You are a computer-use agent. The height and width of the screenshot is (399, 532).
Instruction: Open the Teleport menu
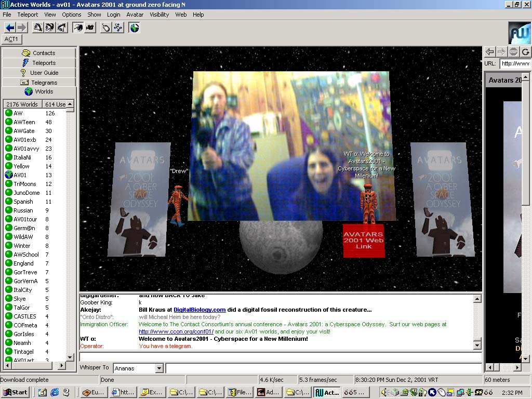[28, 15]
